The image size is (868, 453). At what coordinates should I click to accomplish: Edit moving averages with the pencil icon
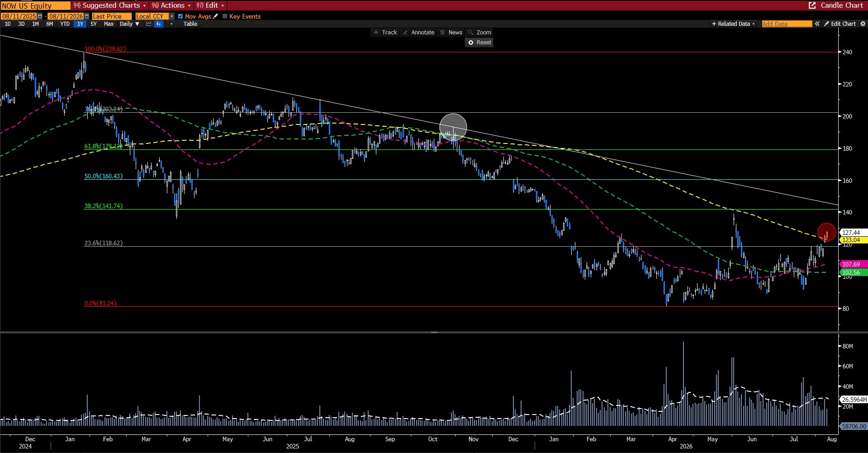coord(216,16)
